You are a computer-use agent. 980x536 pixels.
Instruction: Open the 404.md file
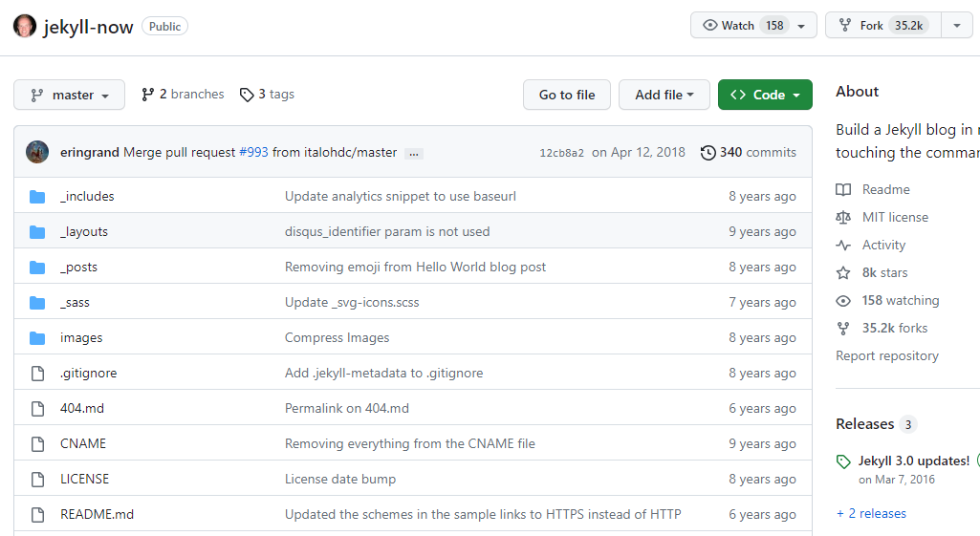82,409
